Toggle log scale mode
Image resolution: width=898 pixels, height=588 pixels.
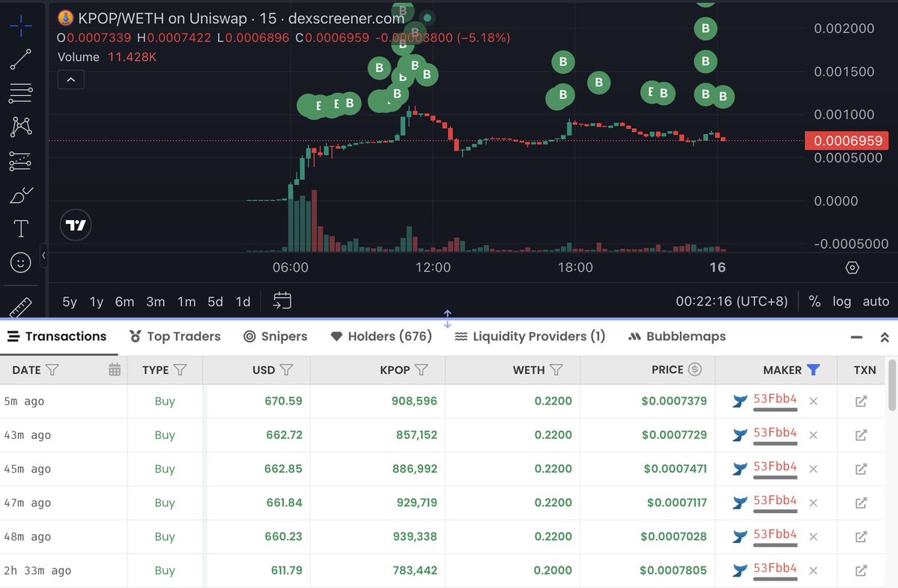click(841, 301)
